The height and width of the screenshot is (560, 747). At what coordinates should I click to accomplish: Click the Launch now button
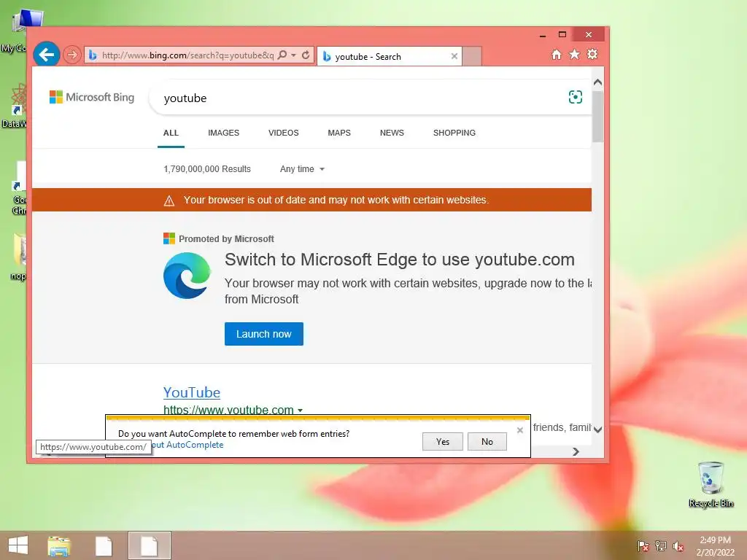click(264, 334)
